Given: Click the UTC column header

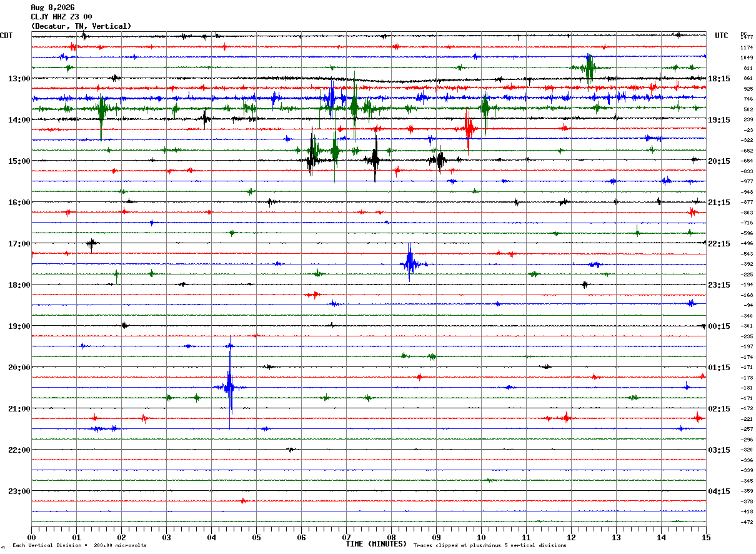Looking at the screenshot, I should tap(722, 36).
